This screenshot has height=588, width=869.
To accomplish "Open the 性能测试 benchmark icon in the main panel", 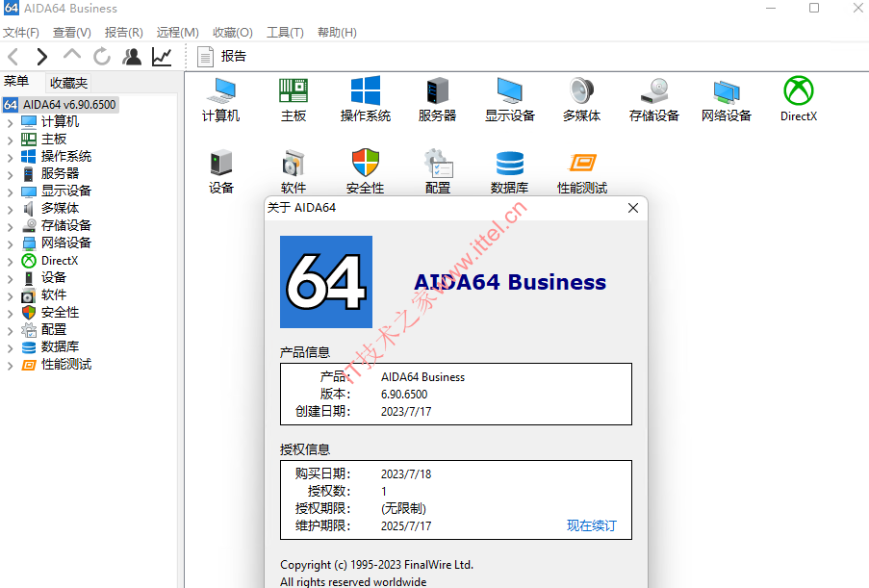I will click(x=582, y=172).
